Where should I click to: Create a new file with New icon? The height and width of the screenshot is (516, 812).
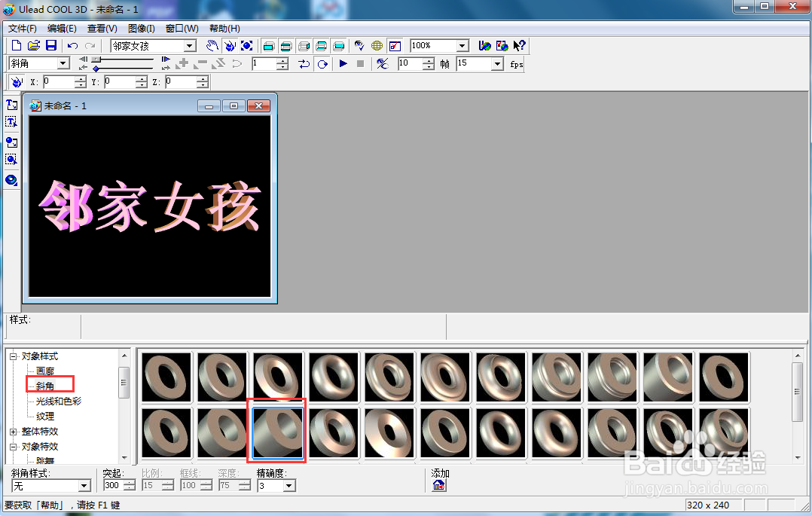pyautogui.click(x=17, y=46)
